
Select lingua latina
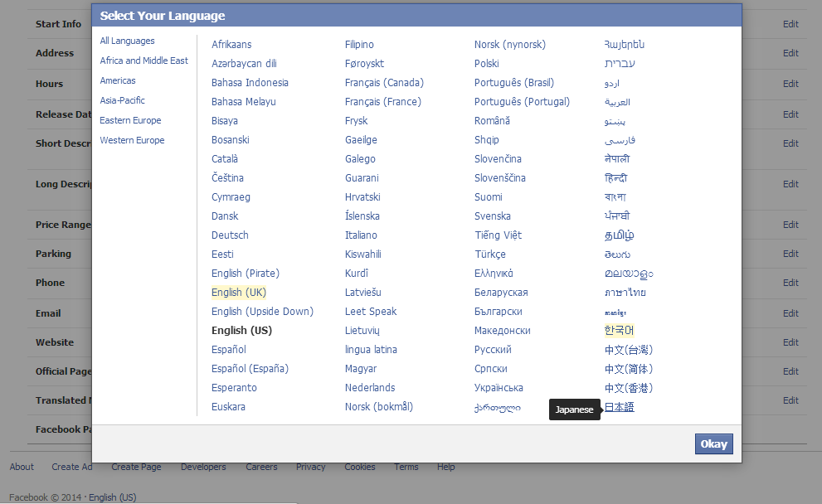pyautogui.click(x=371, y=350)
